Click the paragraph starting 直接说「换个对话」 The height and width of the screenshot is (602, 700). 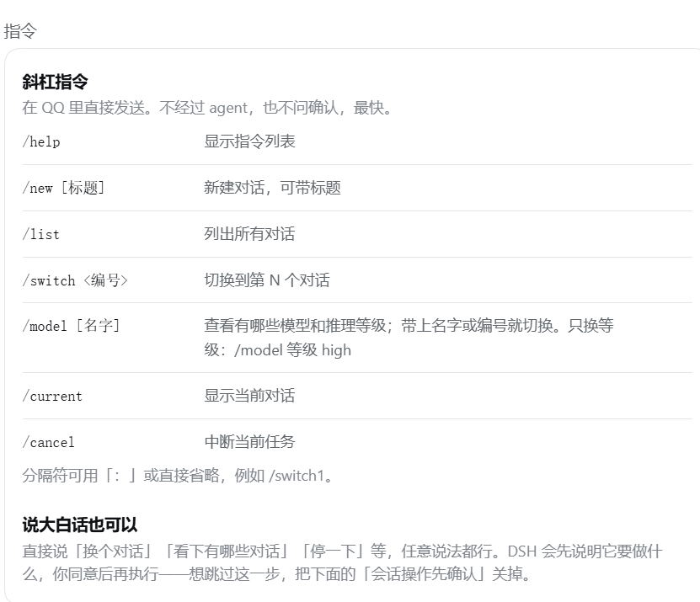tap(342, 562)
